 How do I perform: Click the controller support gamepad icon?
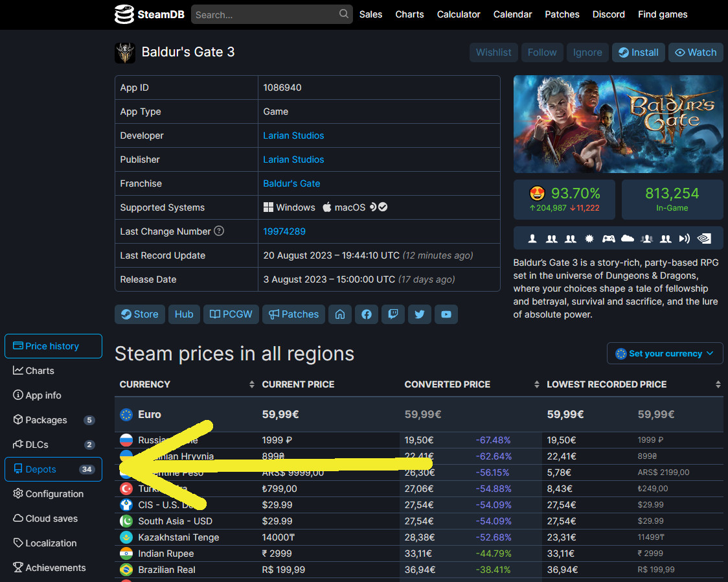coord(608,239)
